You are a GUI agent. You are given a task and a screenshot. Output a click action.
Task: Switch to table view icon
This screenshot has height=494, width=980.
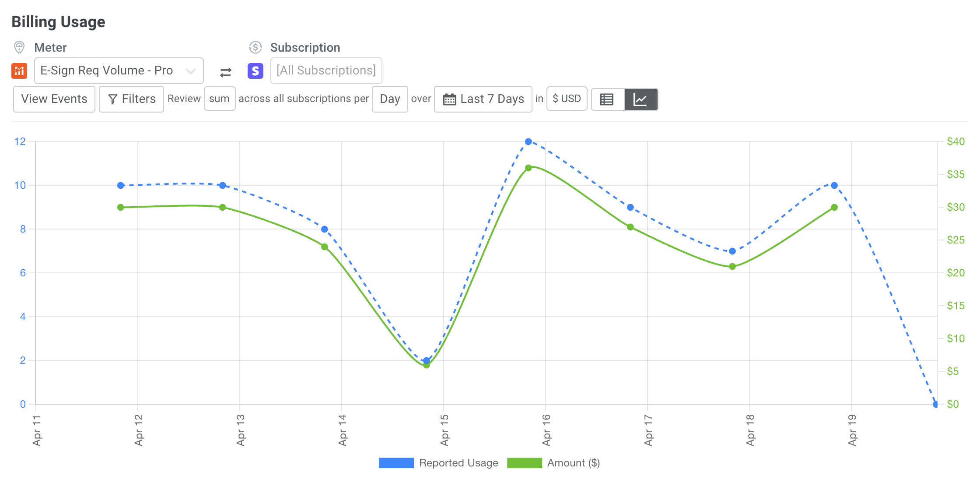[608, 99]
